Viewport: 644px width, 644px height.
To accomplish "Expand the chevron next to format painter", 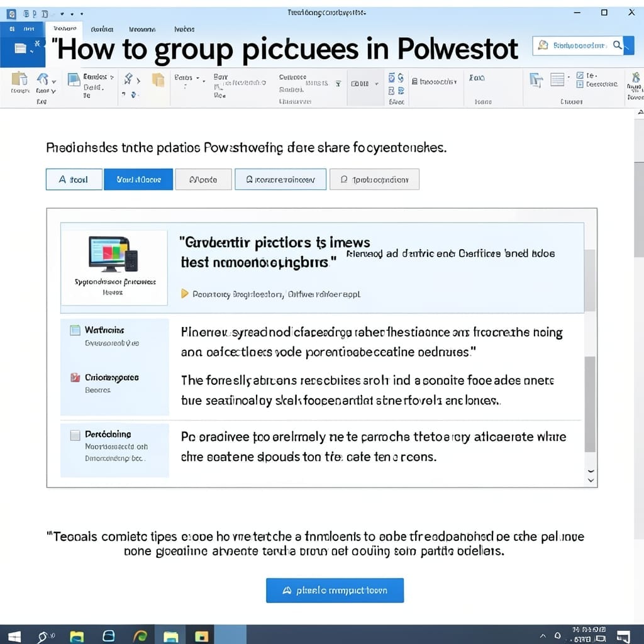I will (x=138, y=81).
